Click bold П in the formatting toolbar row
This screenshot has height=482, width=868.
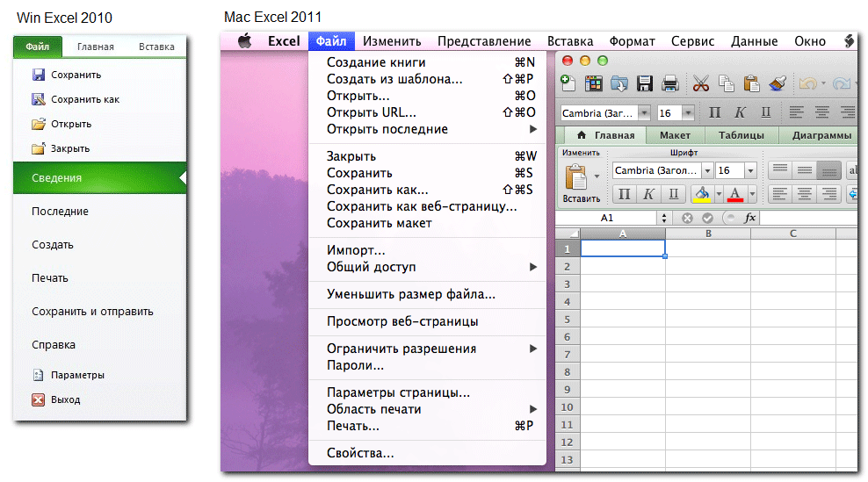click(714, 113)
